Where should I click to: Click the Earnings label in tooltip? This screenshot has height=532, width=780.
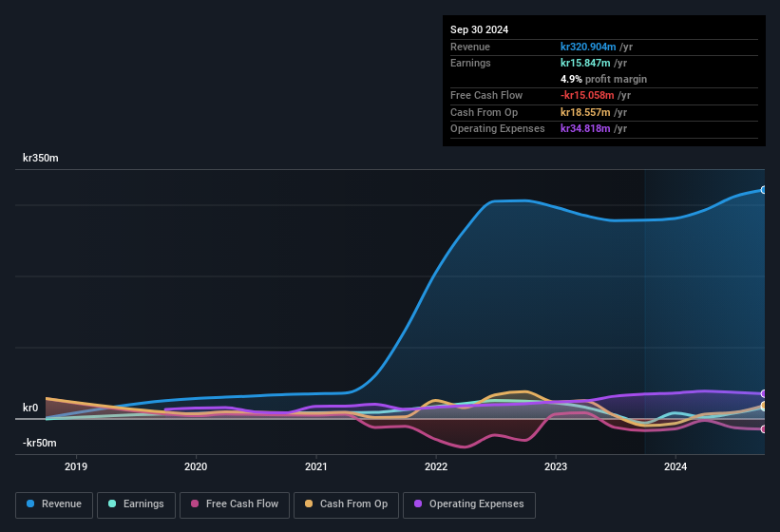click(x=470, y=63)
